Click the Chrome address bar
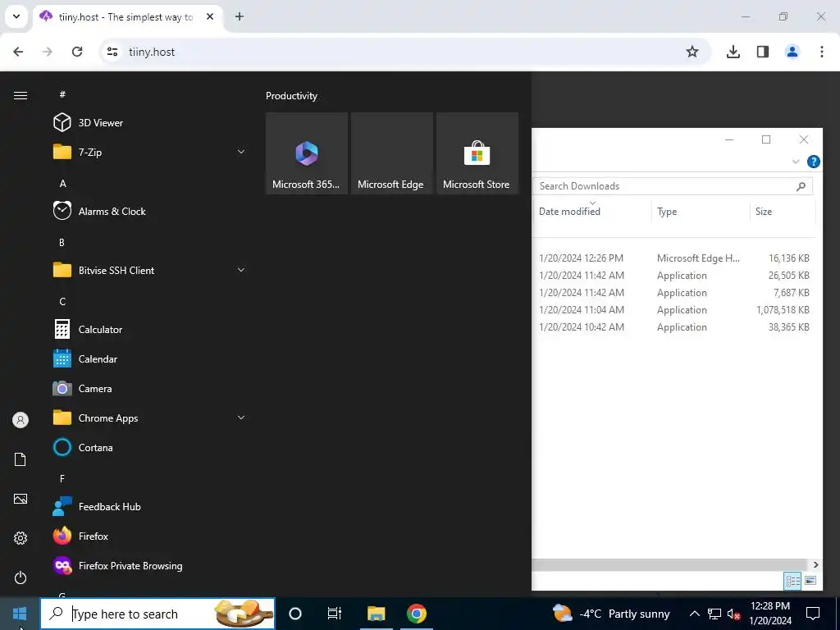This screenshot has height=630, width=840. click(404, 52)
